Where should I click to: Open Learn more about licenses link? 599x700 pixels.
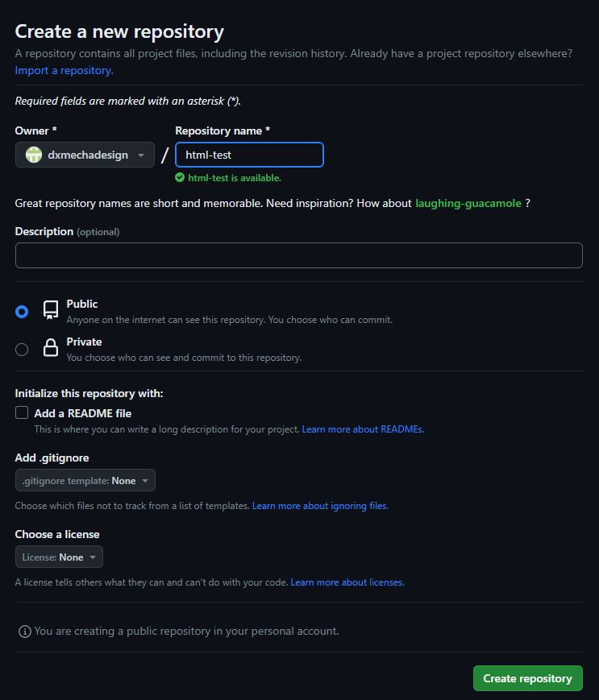tap(347, 582)
